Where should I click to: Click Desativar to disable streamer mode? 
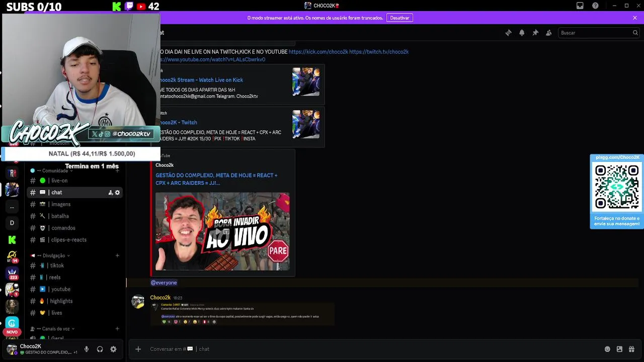(399, 18)
